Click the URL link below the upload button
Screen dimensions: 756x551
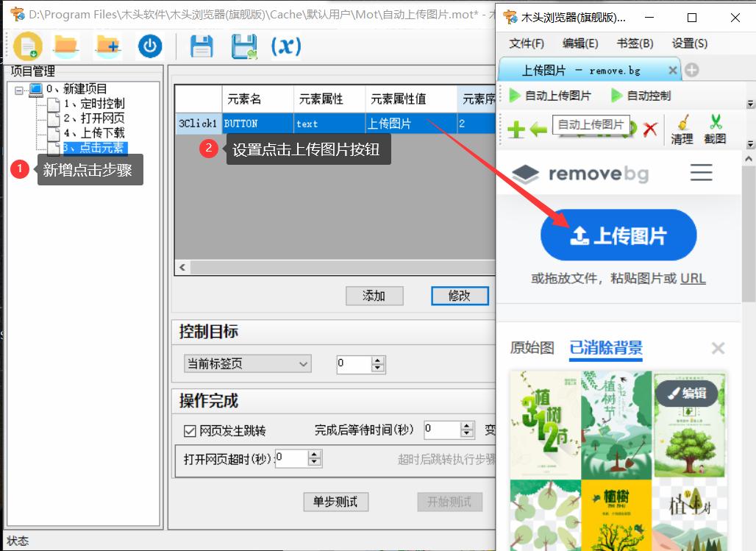(694, 278)
